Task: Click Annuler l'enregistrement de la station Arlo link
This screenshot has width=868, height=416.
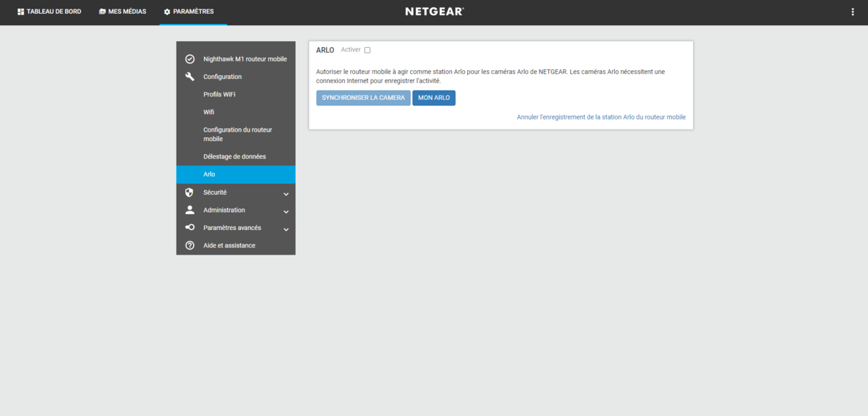Action: pyautogui.click(x=601, y=116)
